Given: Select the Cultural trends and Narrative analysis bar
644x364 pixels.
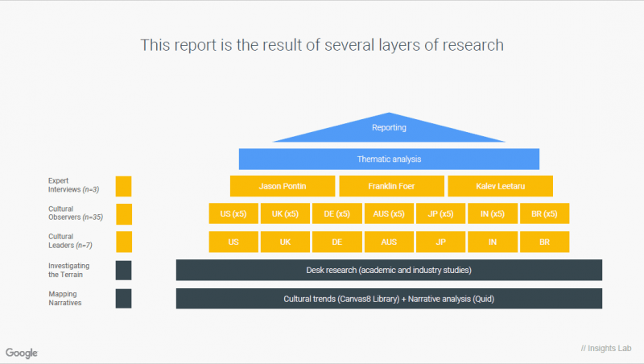Looking at the screenshot, I should tap(389, 299).
